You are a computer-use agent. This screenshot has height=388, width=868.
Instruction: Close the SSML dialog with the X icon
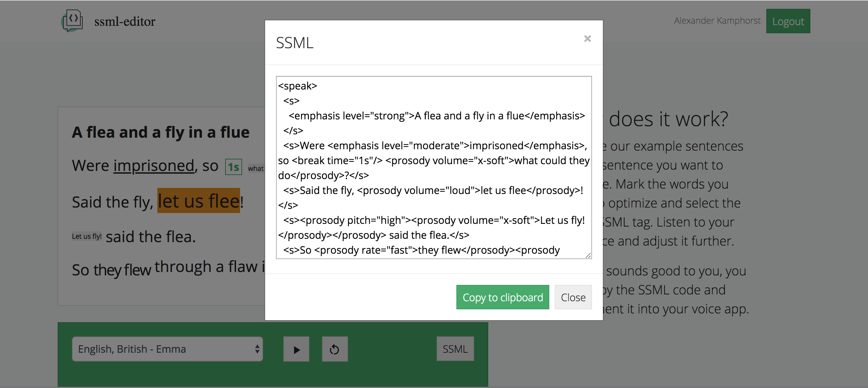587,39
